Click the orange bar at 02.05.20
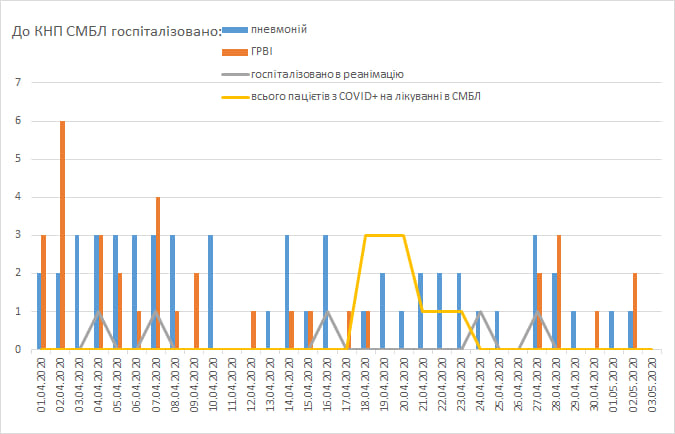Image resolution: width=675 pixels, height=434 pixels. 635,311
